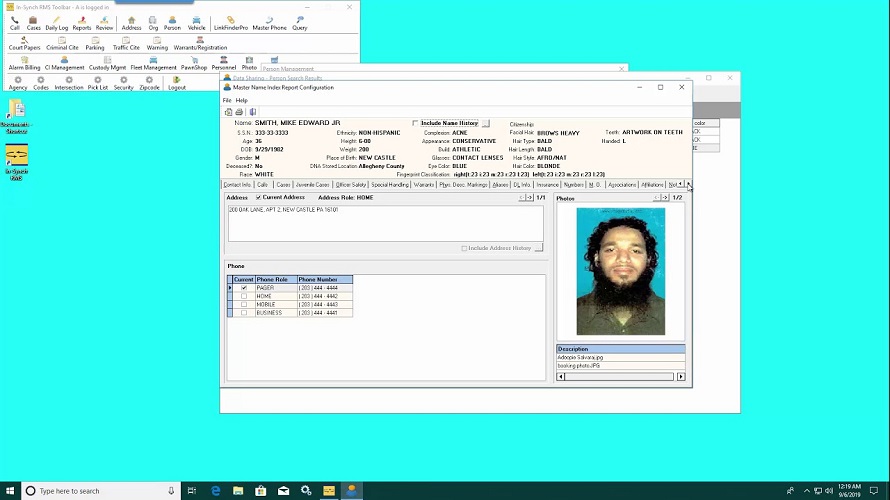Viewport: 890px width, 500px height.
Task: Click the printer icon in report toolbar
Action: 239,112
